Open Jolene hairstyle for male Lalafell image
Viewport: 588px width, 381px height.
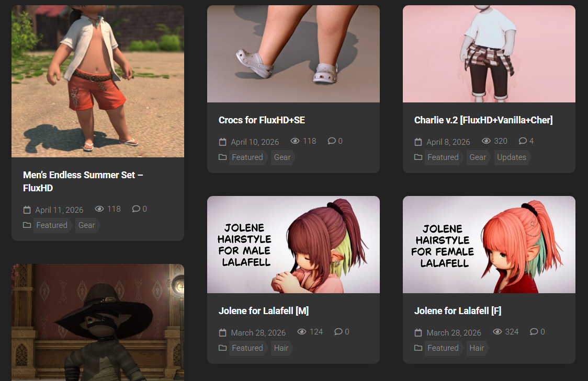pos(293,244)
